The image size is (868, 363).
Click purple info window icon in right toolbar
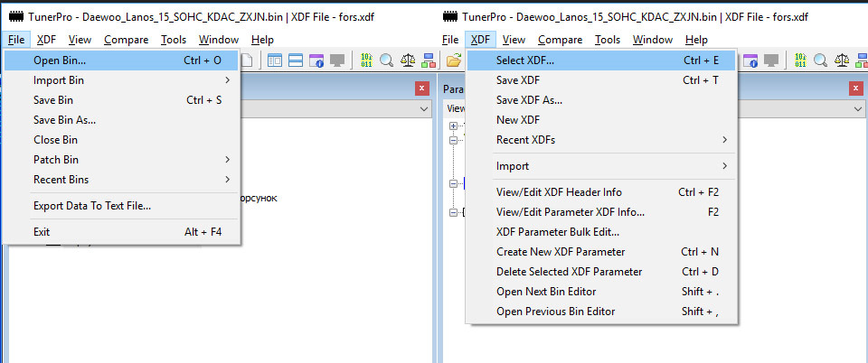[750, 60]
